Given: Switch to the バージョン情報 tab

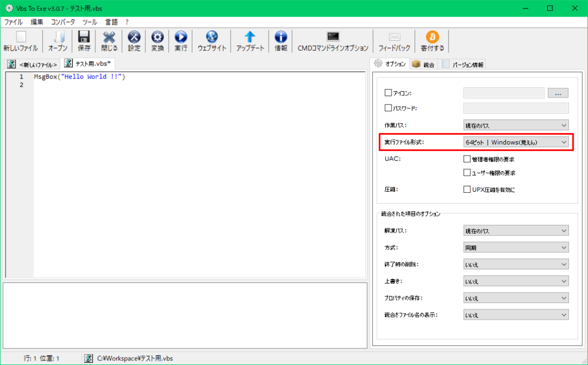Looking at the screenshot, I should pyautogui.click(x=463, y=64).
